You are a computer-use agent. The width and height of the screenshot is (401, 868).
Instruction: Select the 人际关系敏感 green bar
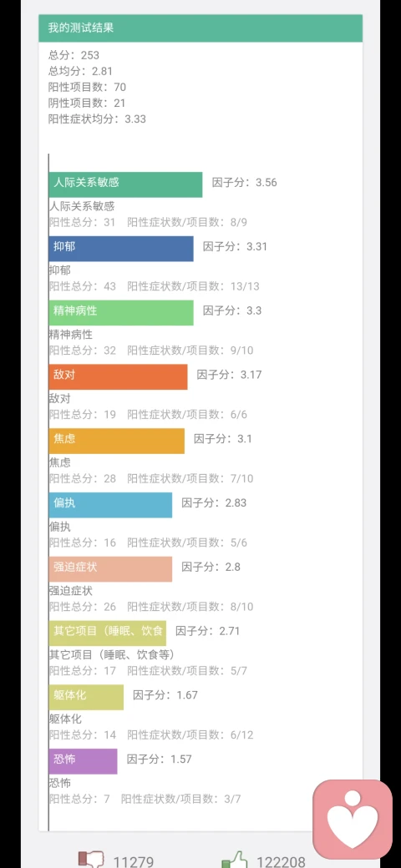tap(125, 184)
